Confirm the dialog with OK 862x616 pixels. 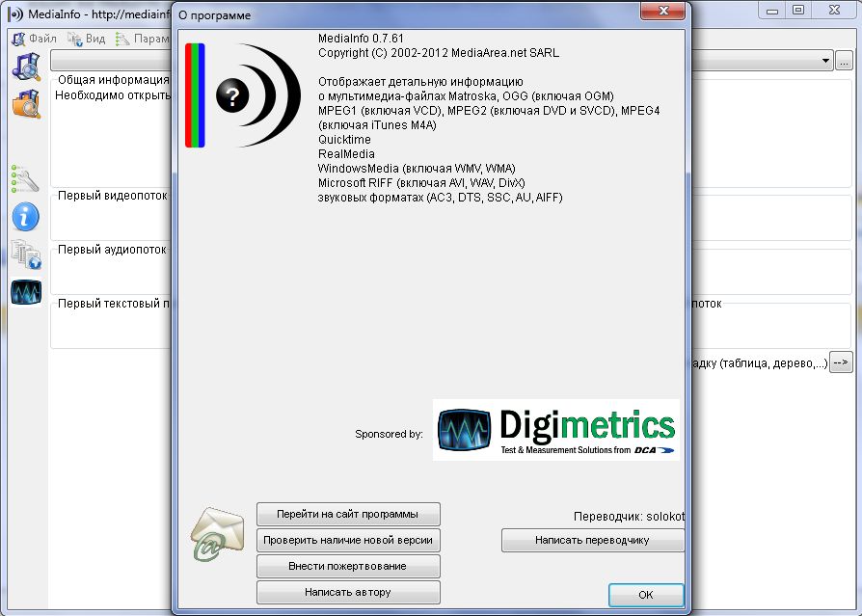(x=646, y=595)
